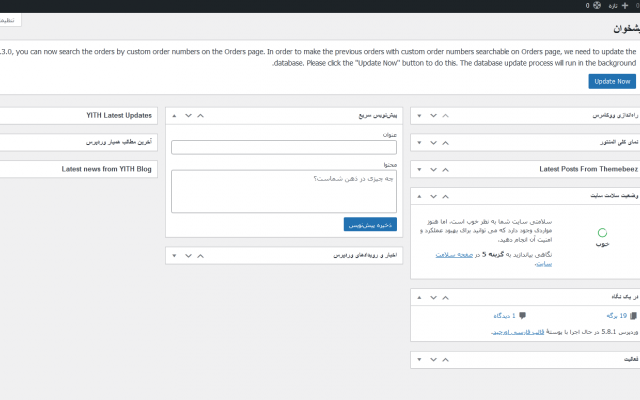Move در یک نگاه widget down

[433, 298]
